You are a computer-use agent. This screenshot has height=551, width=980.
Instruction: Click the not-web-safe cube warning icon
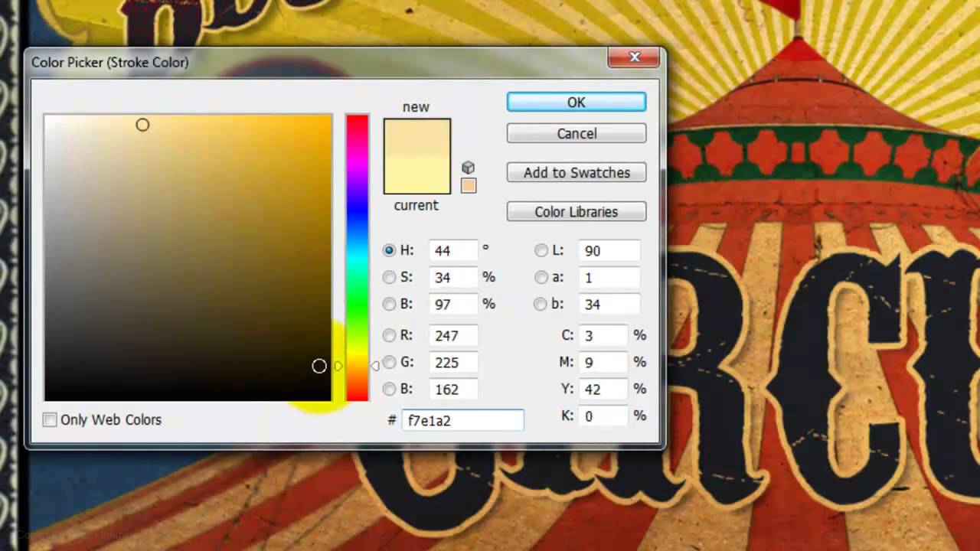pos(468,167)
